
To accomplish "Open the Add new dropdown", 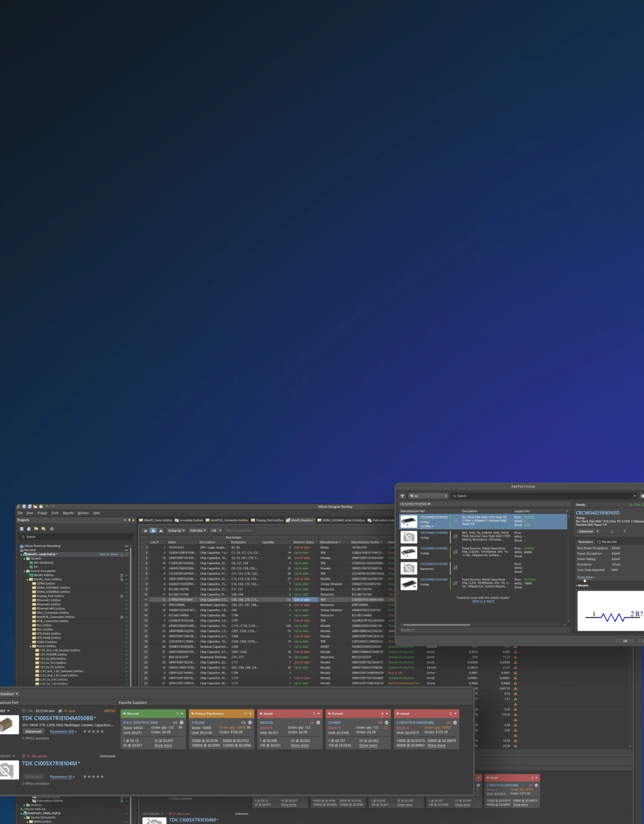I will tap(197, 530).
